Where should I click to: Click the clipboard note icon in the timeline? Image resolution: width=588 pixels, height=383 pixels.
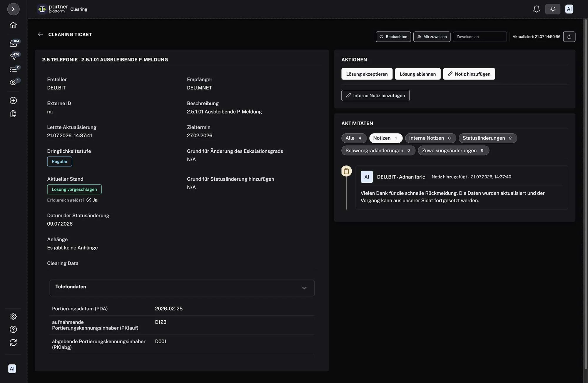coord(346,171)
